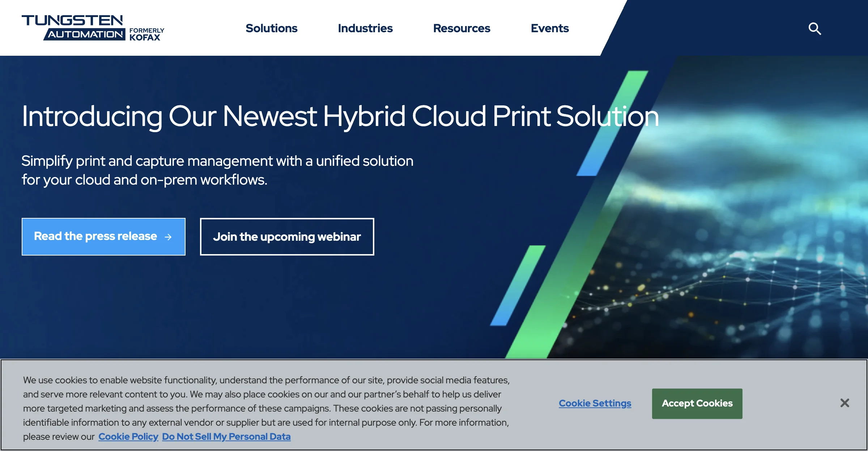Open the search icon
This screenshot has height=451, width=868.
click(814, 28)
